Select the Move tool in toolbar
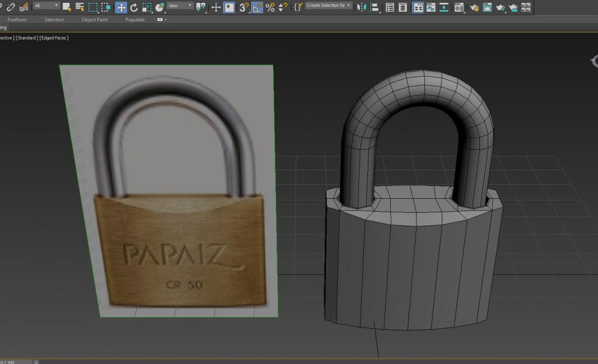 [121, 7]
